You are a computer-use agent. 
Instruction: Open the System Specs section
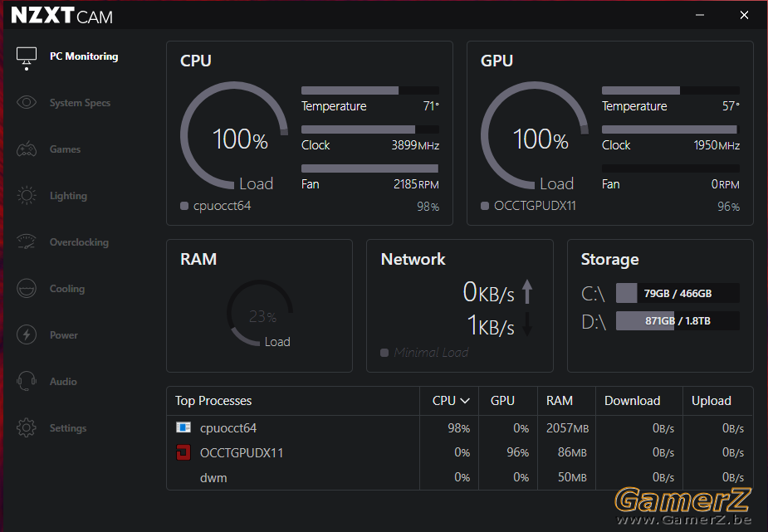80,103
